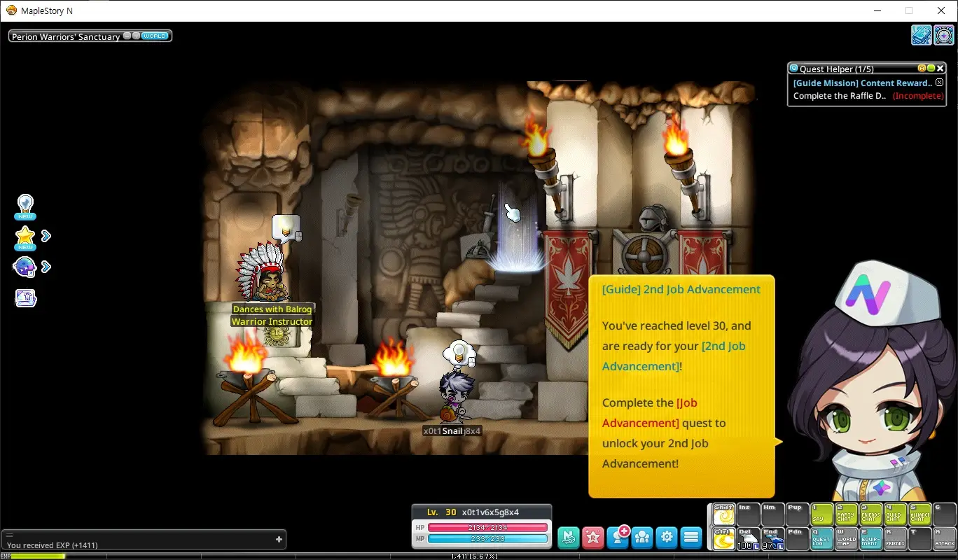Minimize the Quest Helper with green button
The image size is (958, 560).
point(931,69)
